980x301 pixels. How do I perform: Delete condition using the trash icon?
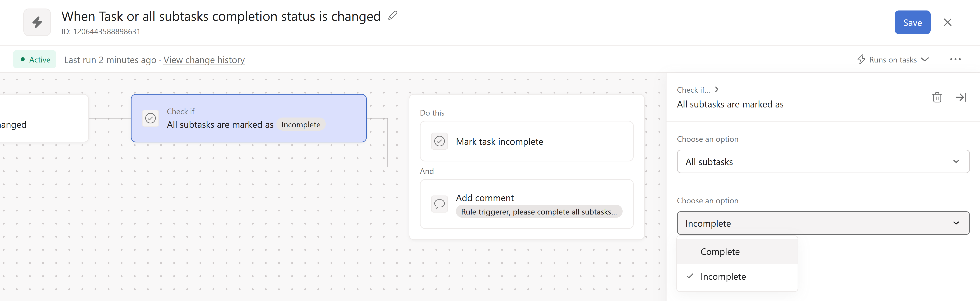click(937, 97)
